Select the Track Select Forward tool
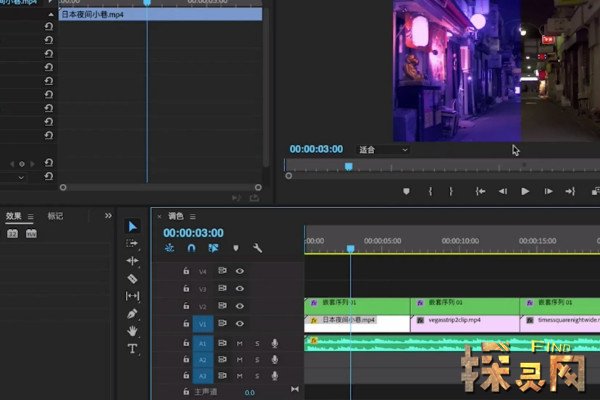The height and width of the screenshot is (400, 600). tap(132, 243)
